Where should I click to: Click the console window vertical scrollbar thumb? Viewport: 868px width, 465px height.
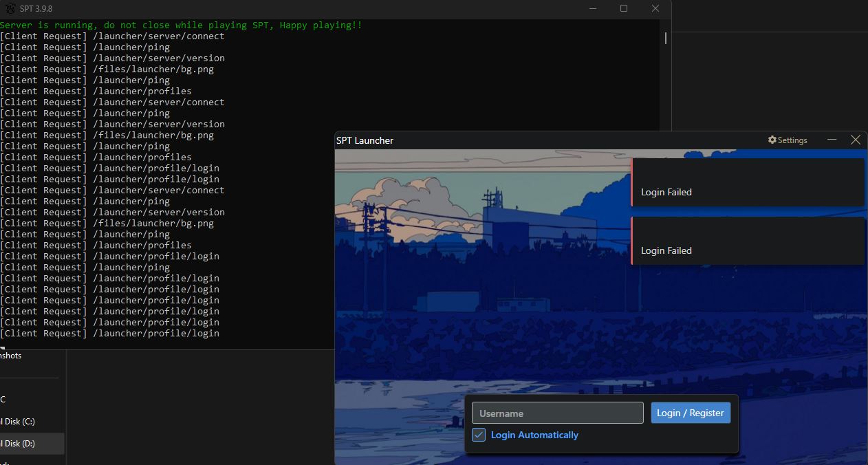point(665,38)
